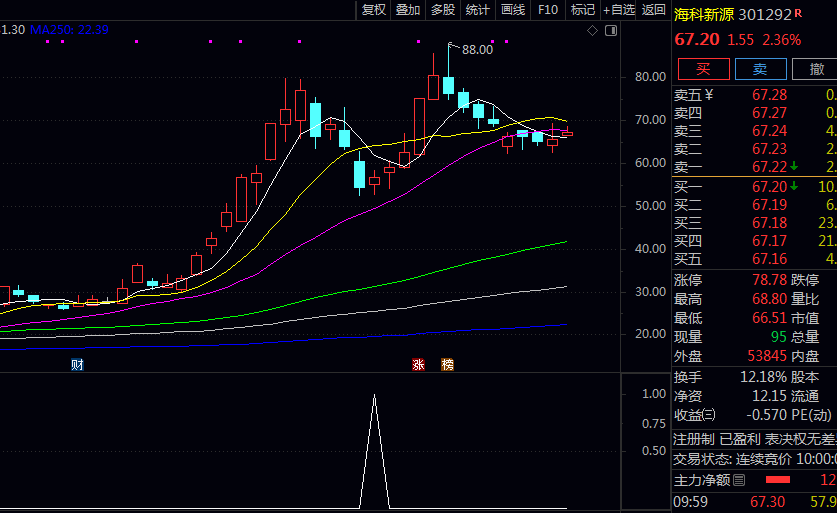This screenshot has height=513, width=837.
Task: Click 标记 to mark this stock
Action: pyautogui.click(x=582, y=10)
